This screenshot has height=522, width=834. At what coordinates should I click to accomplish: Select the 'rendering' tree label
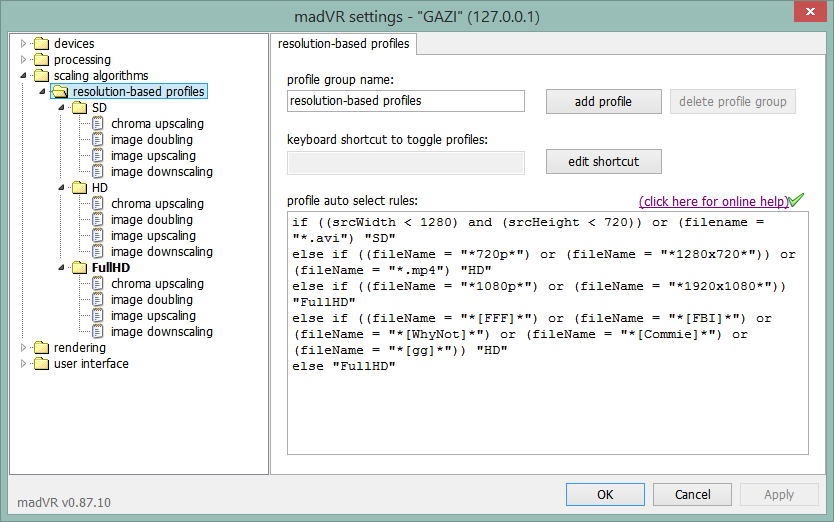click(x=80, y=348)
